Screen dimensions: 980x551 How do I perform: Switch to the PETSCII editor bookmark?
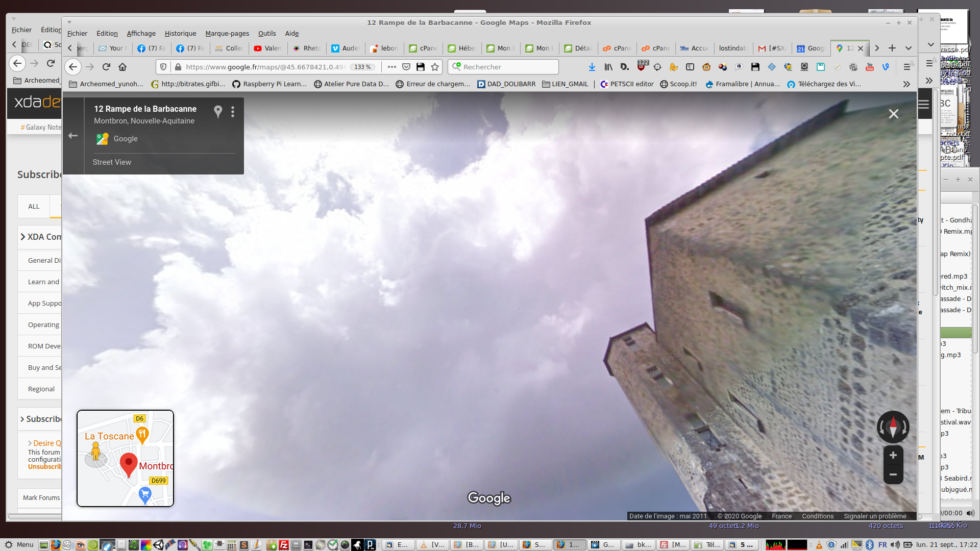click(627, 84)
